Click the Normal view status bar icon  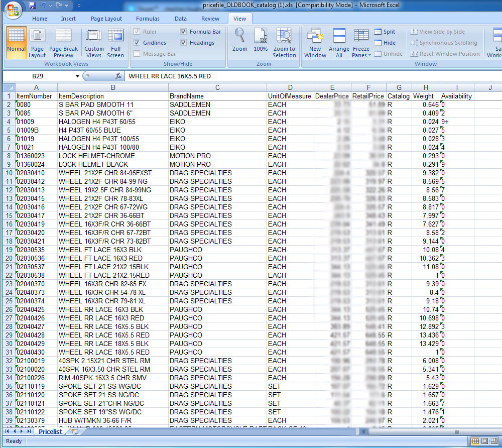(x=475, y=441)
